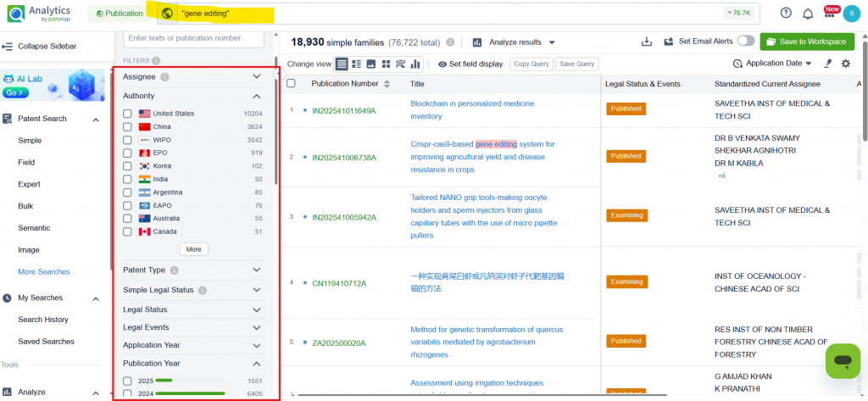Image resolution: width=868 pixels, height=401 pixels.
Task: Check the Argentina authority filter
Action: point(127,192)
